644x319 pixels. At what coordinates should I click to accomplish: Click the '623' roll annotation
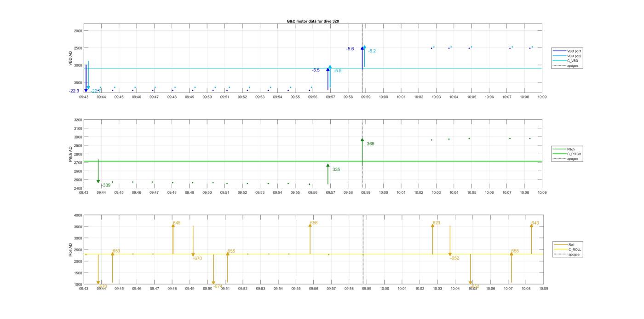pyautogui.click(x=436, y=223)
